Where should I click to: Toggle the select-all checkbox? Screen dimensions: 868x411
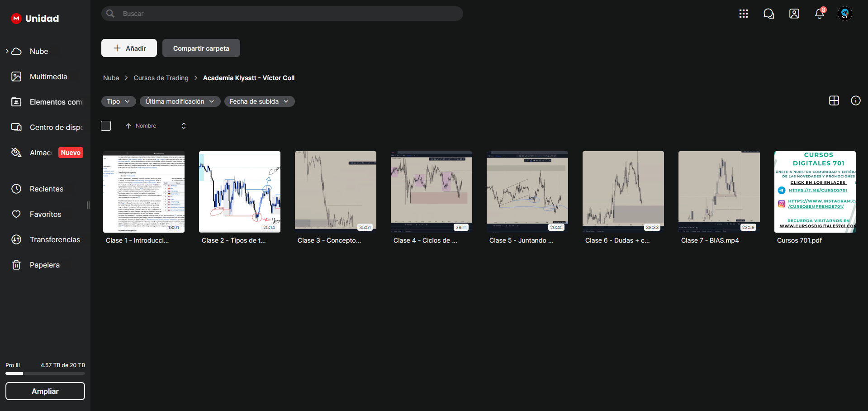[x=106, y=126]
